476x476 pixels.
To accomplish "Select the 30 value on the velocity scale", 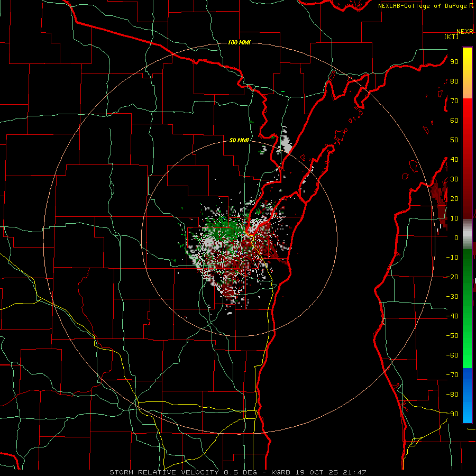I will pyautogui.click(x=454, y=179).
